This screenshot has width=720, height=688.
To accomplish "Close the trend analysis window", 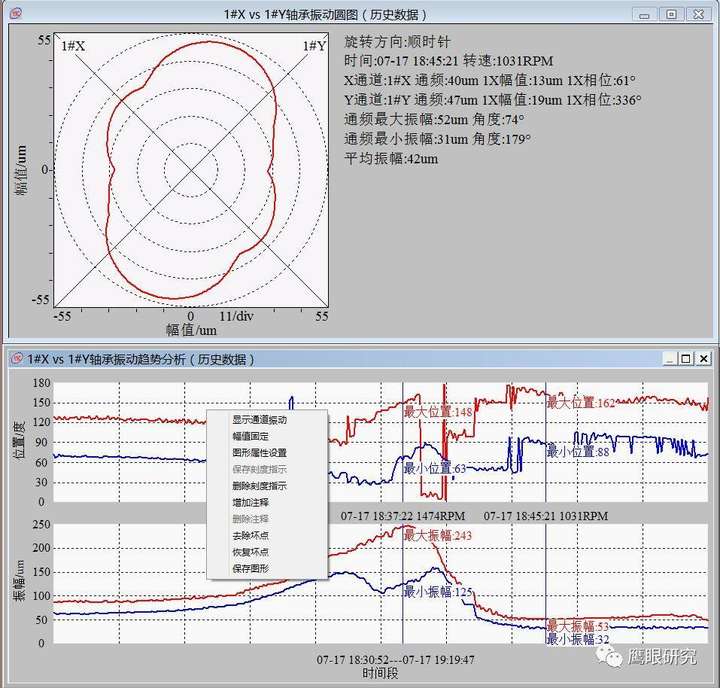I will tap(703, 358).
